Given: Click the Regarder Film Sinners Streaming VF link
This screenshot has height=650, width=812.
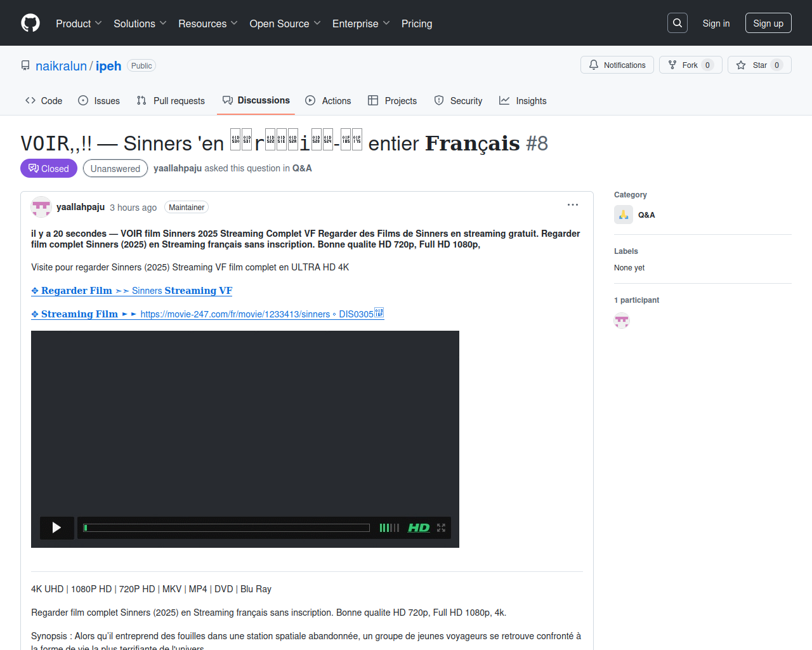Looking at the screenshot, I should pos(132,291).
